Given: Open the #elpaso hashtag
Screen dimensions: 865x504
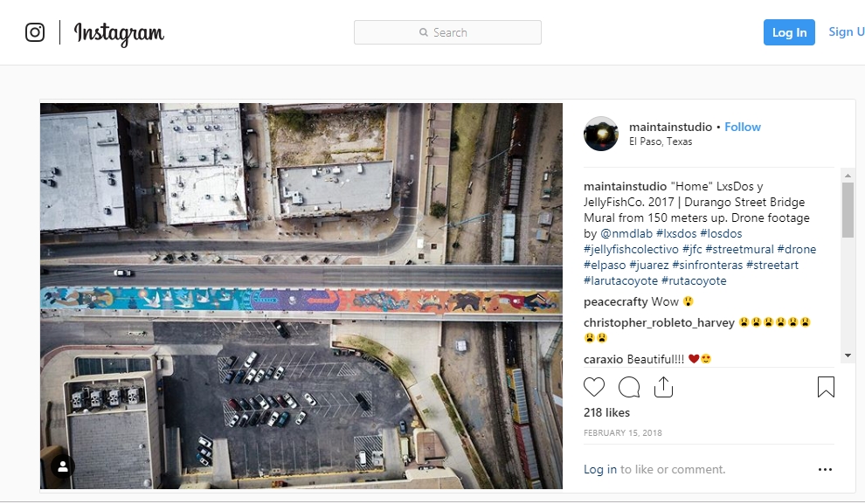Looking at the screenshot, I should [x=605, y=266].
